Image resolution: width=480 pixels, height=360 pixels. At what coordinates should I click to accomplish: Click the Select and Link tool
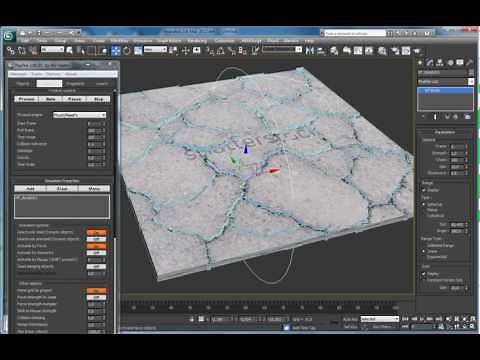pyautogui.click(x=11, y=50)
